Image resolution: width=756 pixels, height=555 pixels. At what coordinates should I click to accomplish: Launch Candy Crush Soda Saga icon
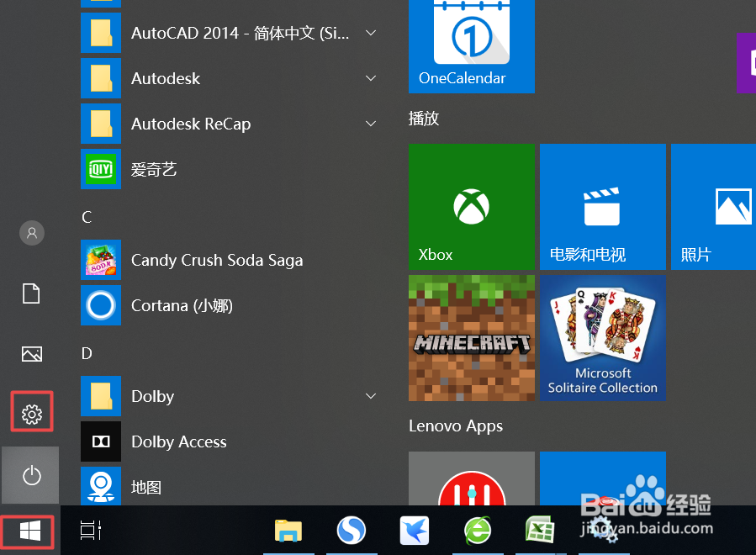tap(101, 260)
